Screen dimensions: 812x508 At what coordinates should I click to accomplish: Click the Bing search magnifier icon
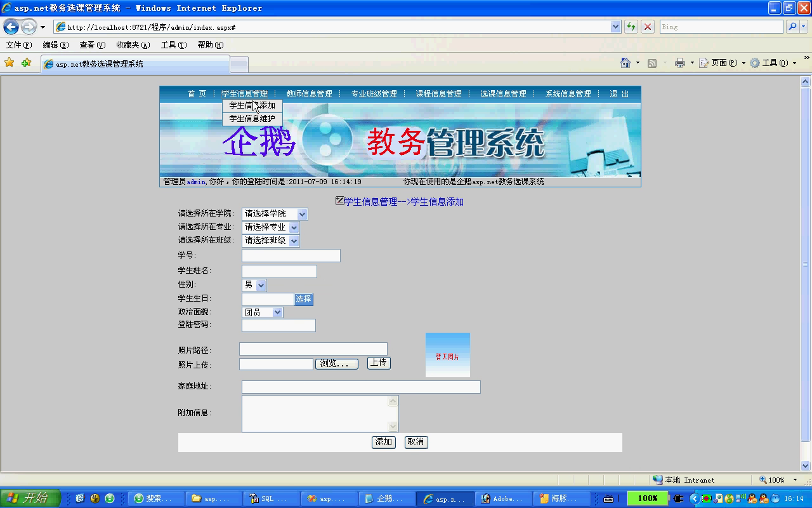click(792, 27)
